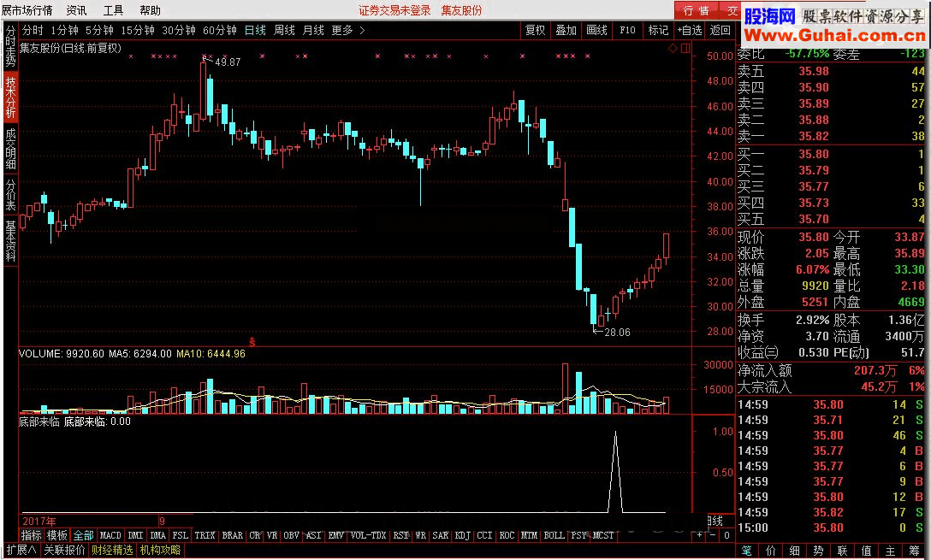This screenshot has width=931, height=560.
Task: Click the 返回 back button
Action: 720,30
